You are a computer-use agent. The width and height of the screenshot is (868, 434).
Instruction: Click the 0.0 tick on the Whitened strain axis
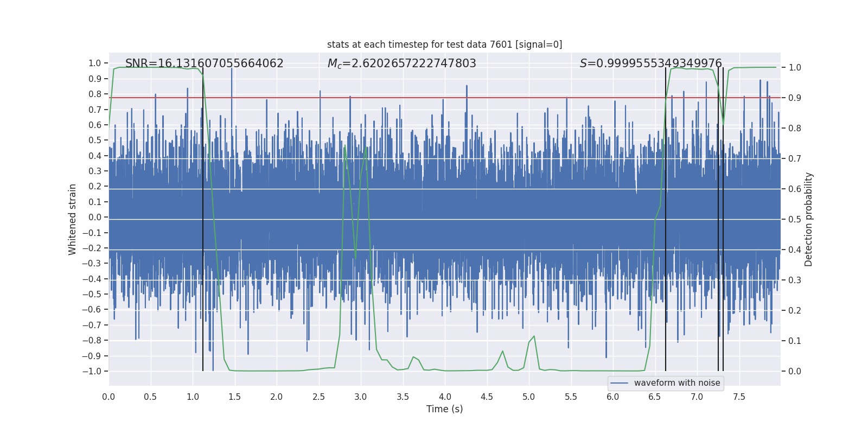tap(95, 218)
